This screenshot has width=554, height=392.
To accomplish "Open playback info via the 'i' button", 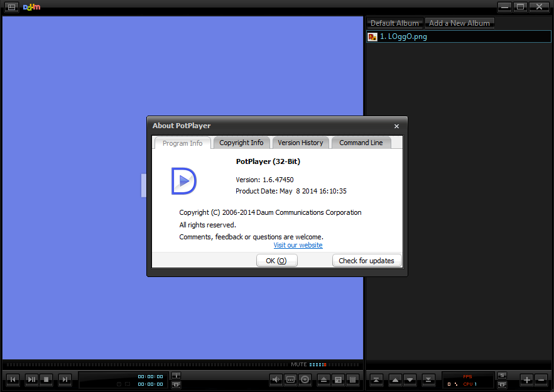I will click(176, 376).
